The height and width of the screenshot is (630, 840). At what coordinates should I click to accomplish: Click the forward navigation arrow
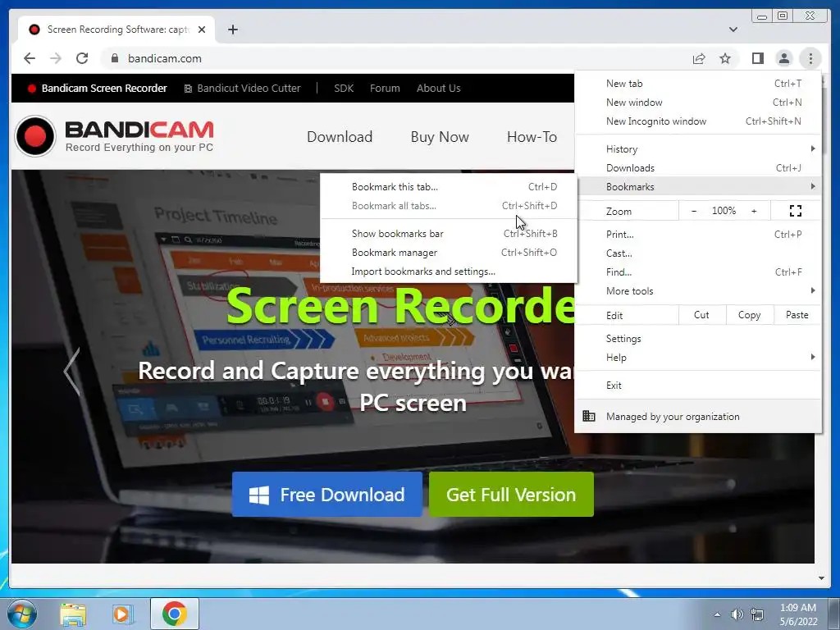point(56,58)
